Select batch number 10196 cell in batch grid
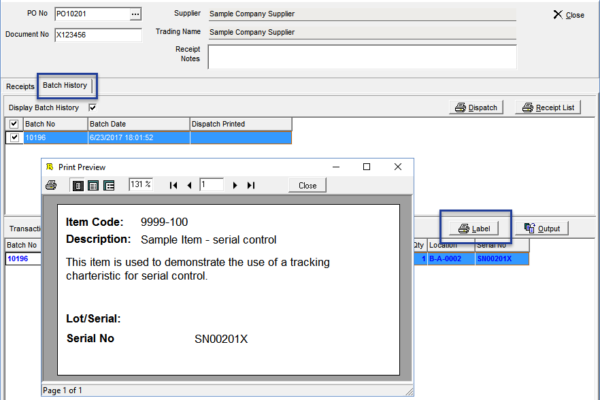 55,137
